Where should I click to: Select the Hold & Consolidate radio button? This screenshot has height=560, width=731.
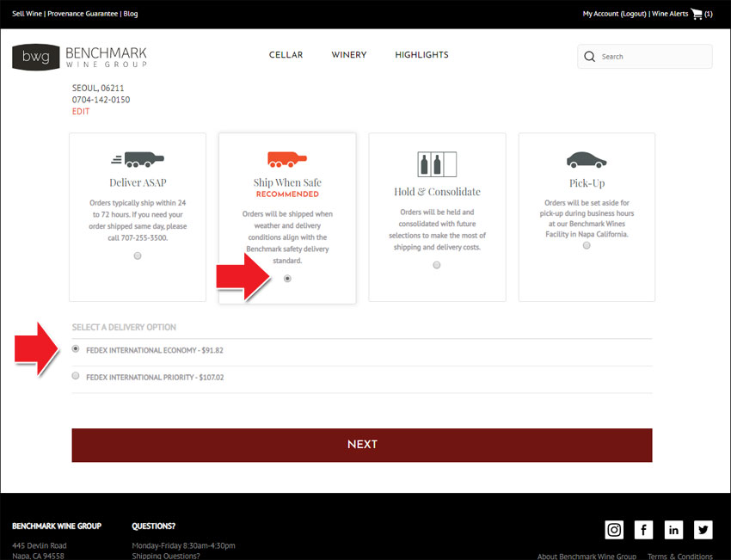(437, 265)
